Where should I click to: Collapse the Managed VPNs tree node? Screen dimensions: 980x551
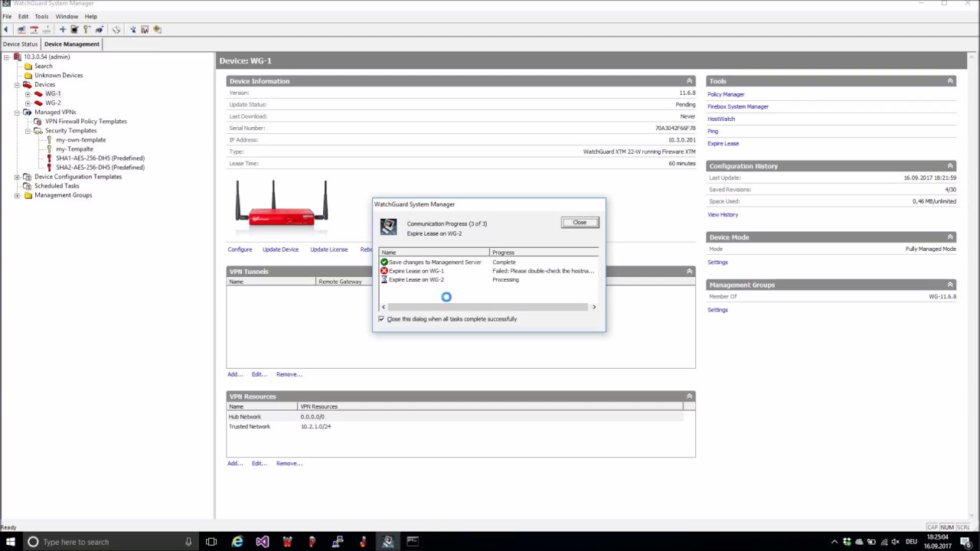point(17,112)
